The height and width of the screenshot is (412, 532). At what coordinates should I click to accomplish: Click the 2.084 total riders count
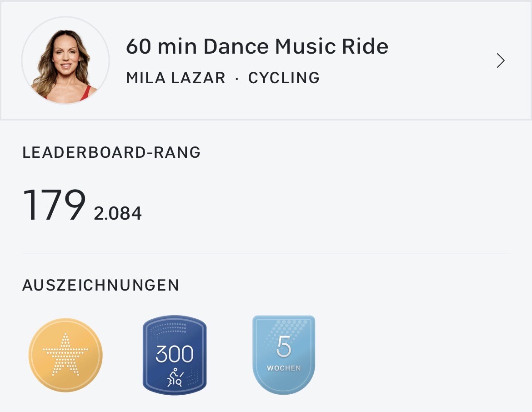pyautogui.click(x=118, y=213)
